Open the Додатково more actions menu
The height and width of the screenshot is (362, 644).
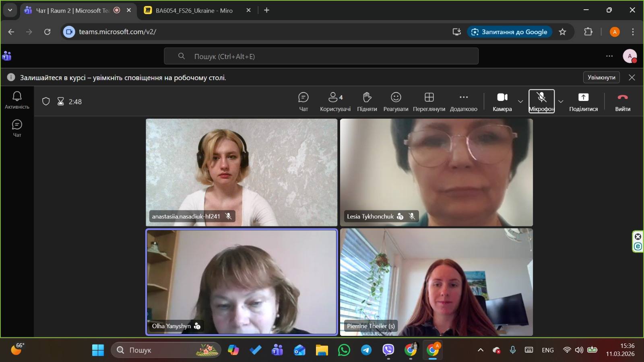point(463,101)
